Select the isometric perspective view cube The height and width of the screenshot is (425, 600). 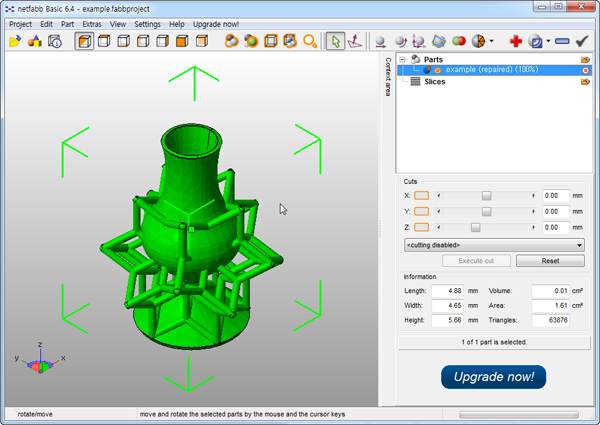pos(84,41)
